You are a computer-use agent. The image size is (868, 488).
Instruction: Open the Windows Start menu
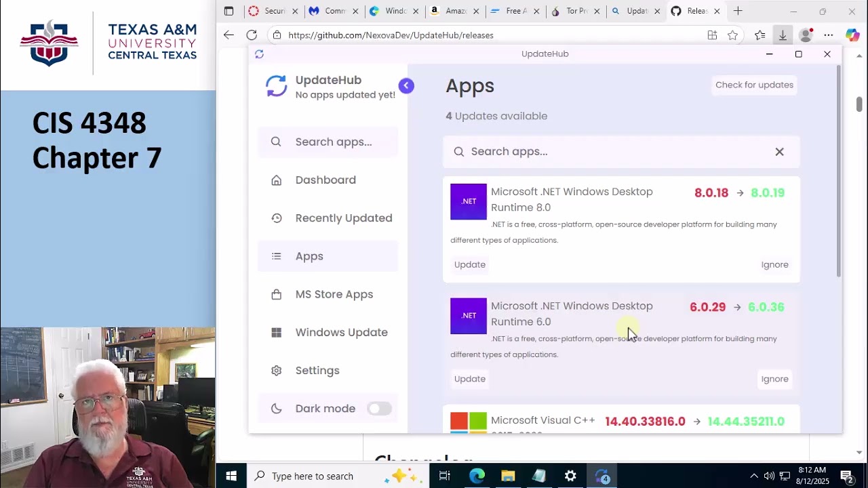point(231,476)
